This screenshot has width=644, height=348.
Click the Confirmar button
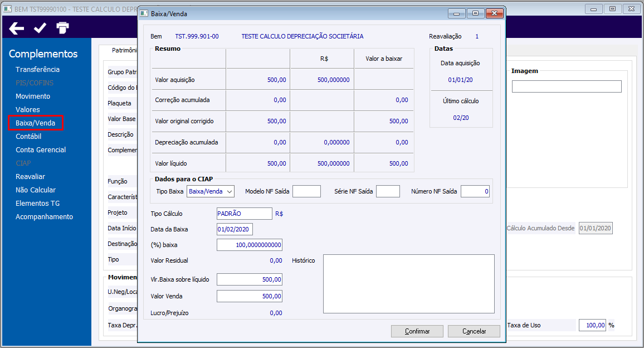(417, 331)
